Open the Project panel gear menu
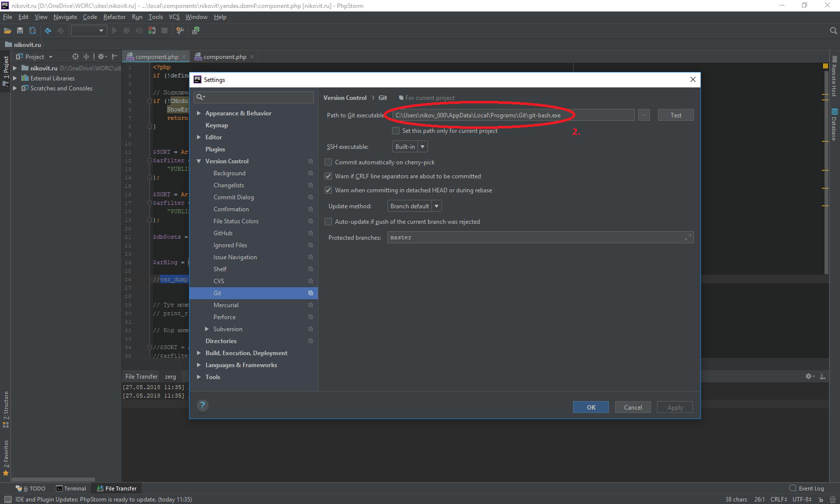 [x=102, y=56]
